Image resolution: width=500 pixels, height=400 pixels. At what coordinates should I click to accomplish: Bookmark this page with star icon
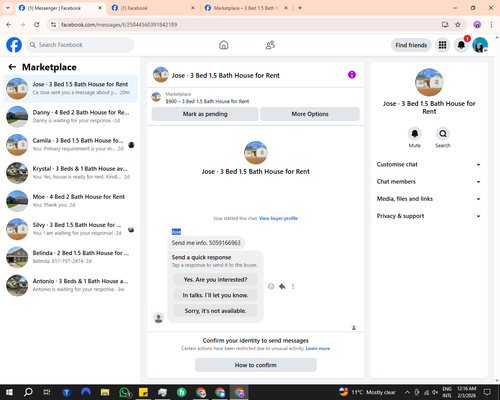(x=458, y=25)
